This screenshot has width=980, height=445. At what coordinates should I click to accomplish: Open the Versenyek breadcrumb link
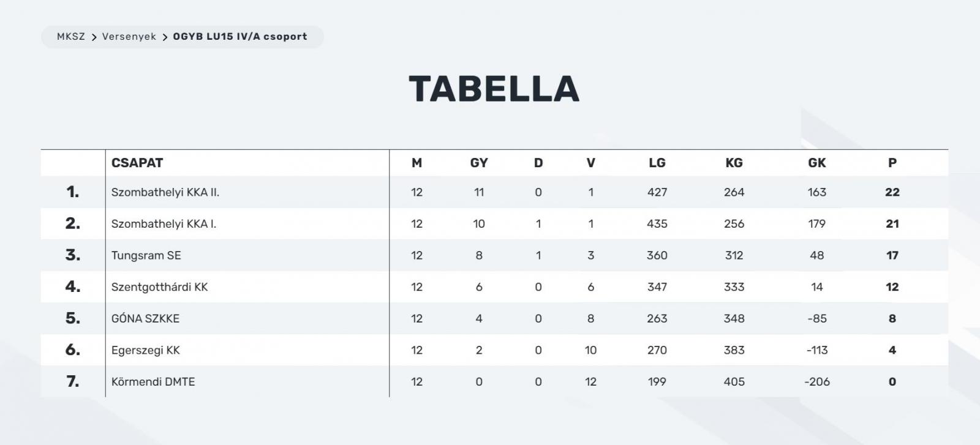point(129,37)
